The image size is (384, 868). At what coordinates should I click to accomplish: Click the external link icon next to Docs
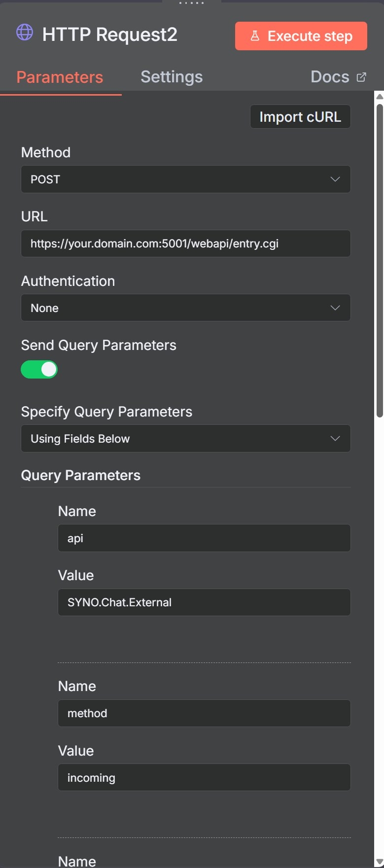pyautogui.click(x=361, y=77)
